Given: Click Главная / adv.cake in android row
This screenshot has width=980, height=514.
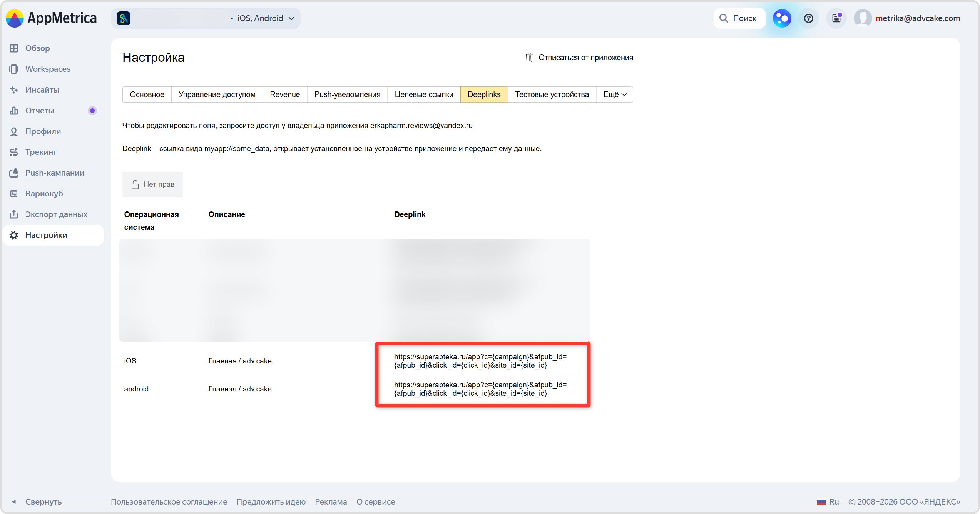Looking at the screenshot, I should [x=240, y=389].
